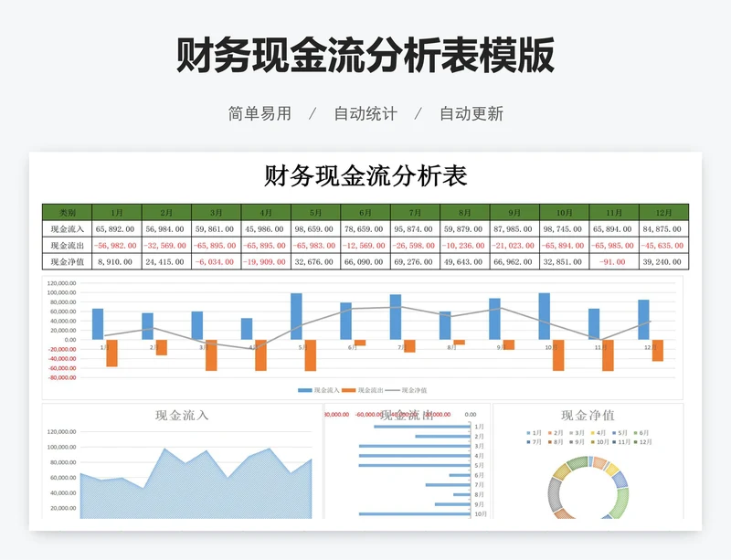Screen dimensions: 731x560
Task: Click the red cell -21,023.00
Action: coord(514,245)
